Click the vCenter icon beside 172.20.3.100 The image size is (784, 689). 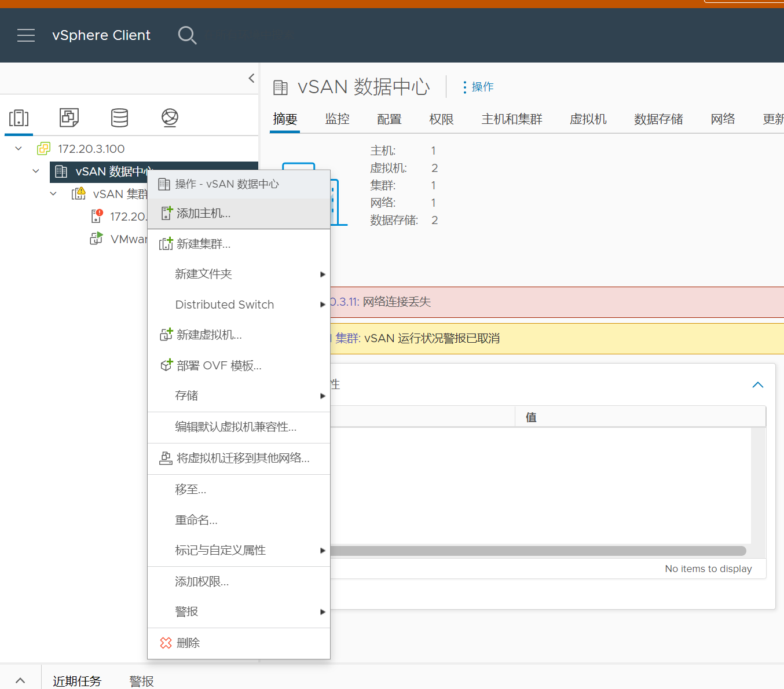43,149
